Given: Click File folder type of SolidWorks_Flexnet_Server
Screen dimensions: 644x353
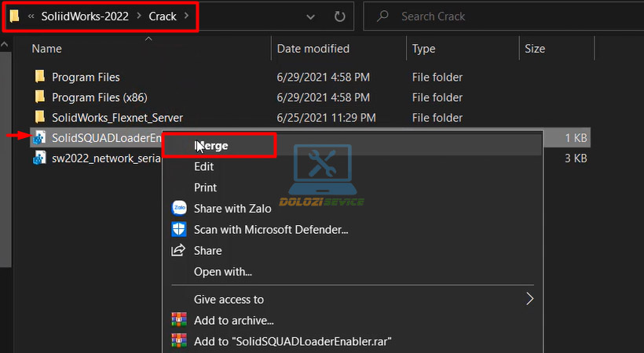Looking at the screenshot, I should (437, 118).
